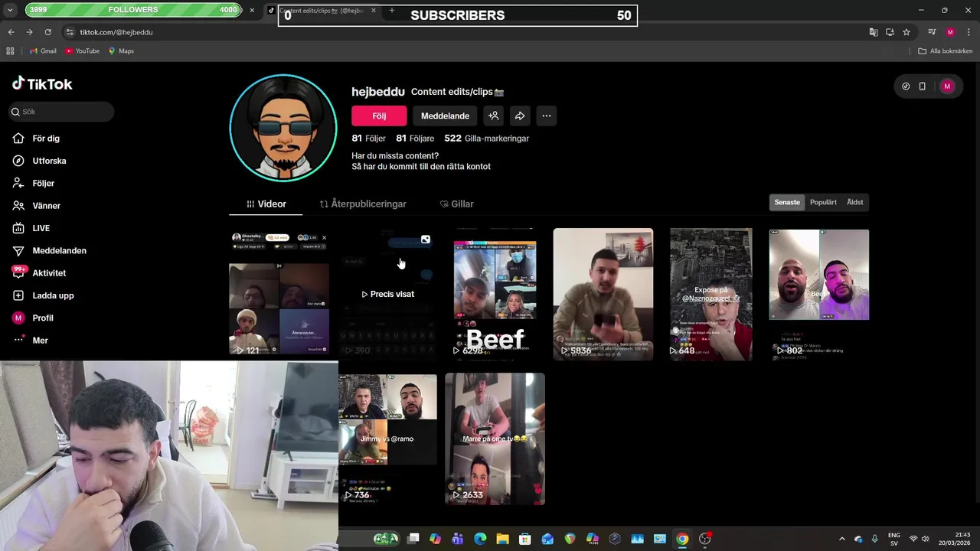Screen dimensions: 980x551
Task: Follow hejbeddu with the Följ button
Action: (379, 116)
